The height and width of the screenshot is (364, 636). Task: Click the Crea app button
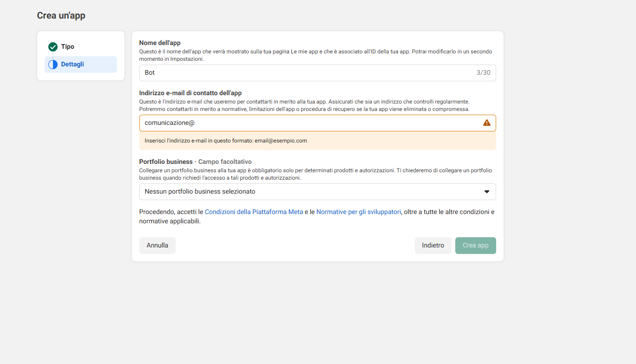click(x=475, y=245)
